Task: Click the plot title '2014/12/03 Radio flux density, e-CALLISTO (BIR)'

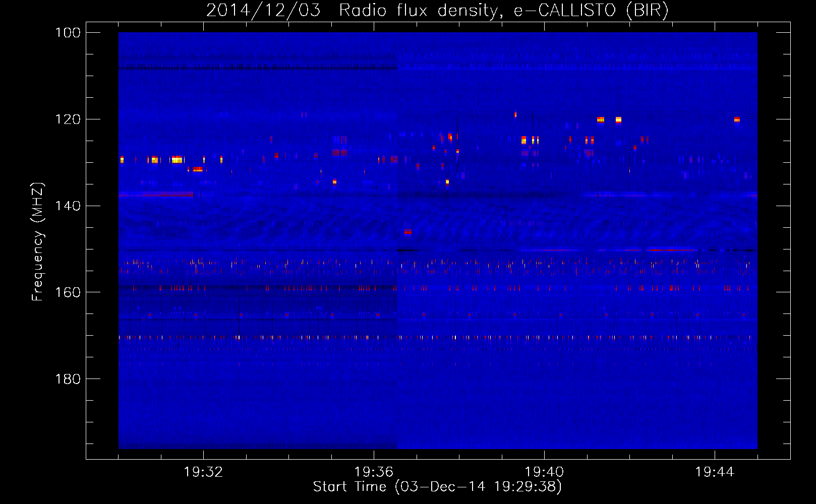Action: tap(437, 11)
